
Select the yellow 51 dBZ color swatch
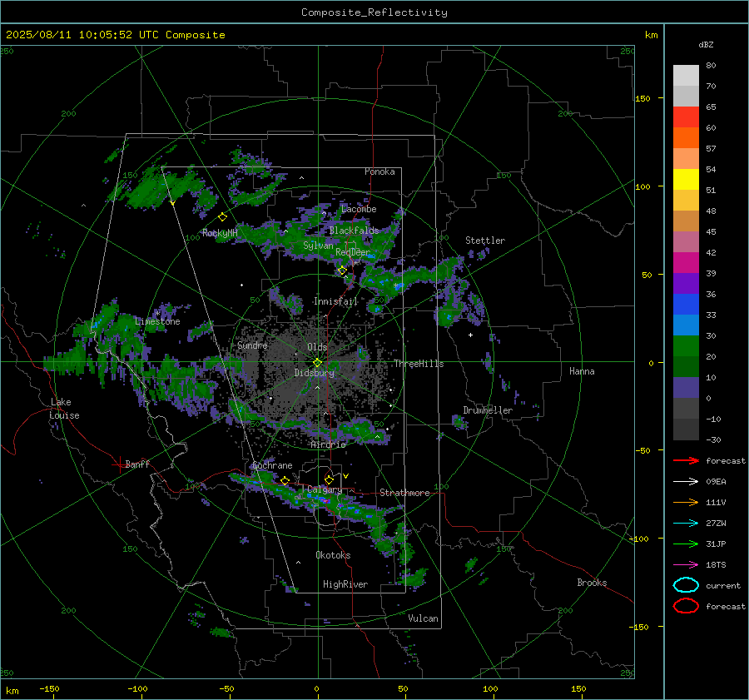coord(686,179)
